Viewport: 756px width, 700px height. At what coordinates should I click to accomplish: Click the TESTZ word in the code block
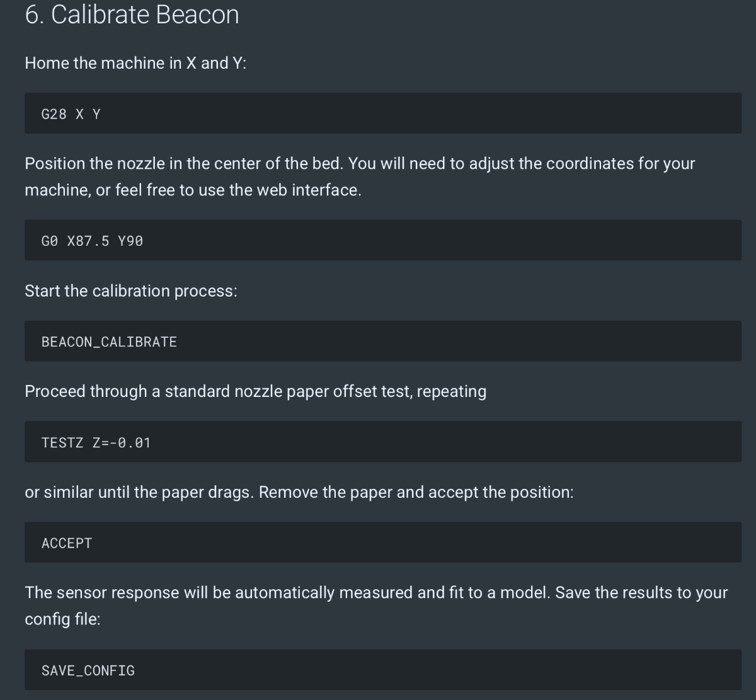click(62, 443)
